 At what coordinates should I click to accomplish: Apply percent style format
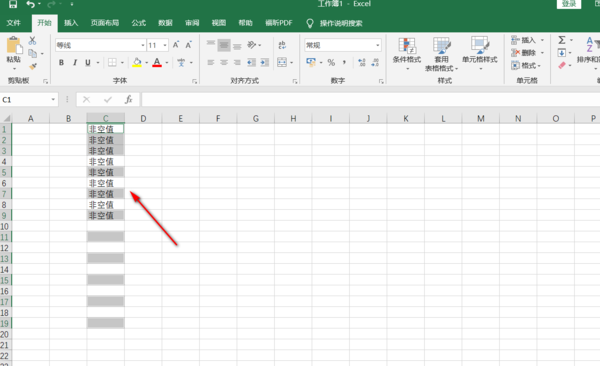pos(331,62)
